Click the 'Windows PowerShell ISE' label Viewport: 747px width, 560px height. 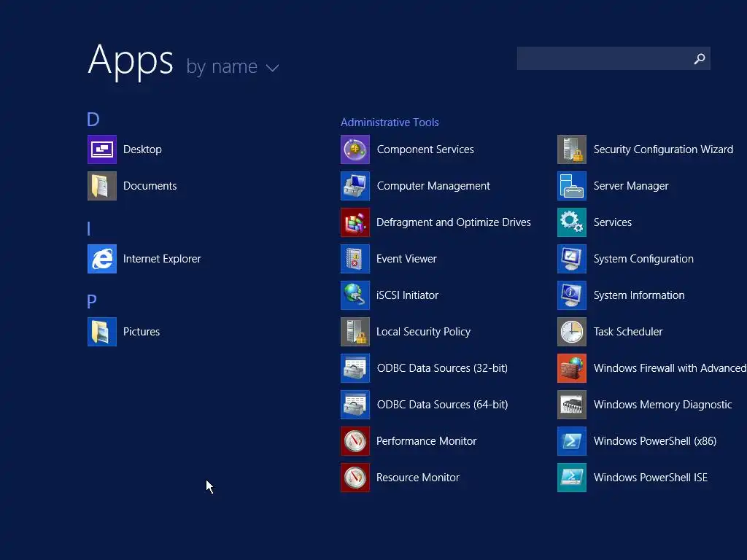(x=650, y=477)
